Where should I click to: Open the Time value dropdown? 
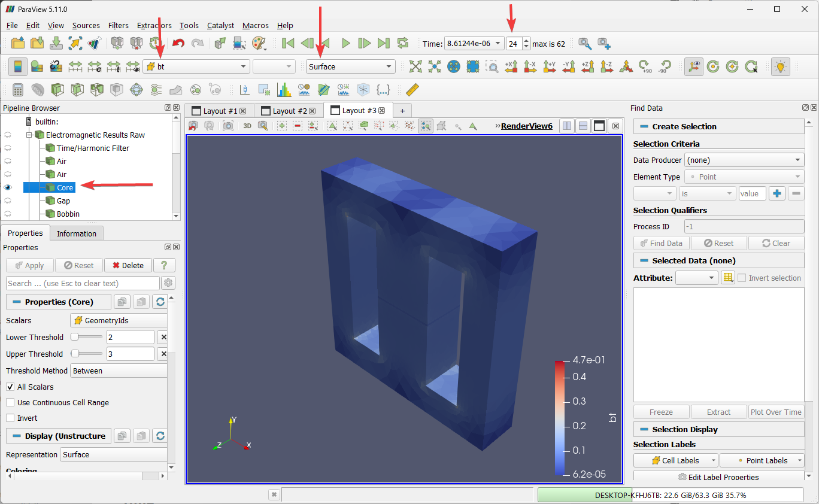point(474,44)
